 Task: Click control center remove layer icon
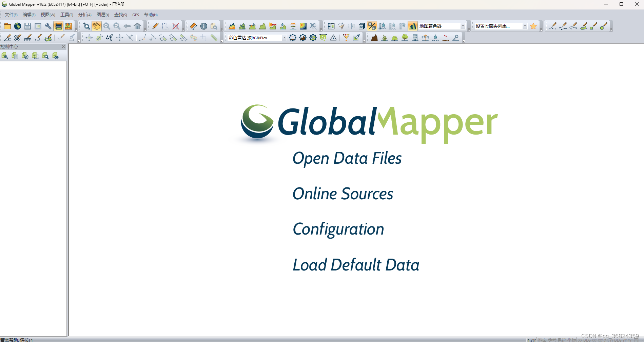click(25, 56)
